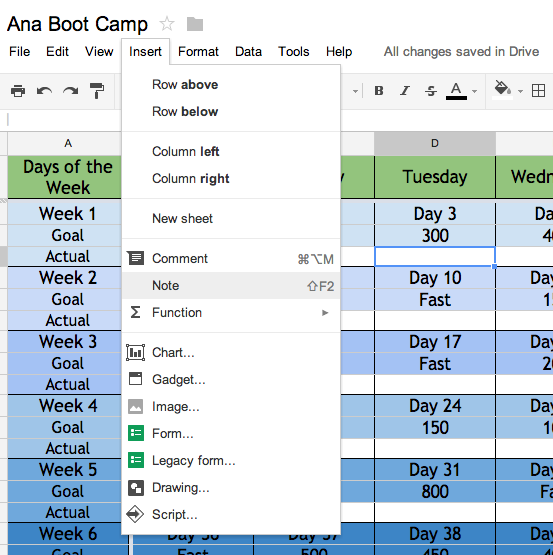553x555 pixels.
Task: Select the paint format roller tool
Action: [97, 91]
